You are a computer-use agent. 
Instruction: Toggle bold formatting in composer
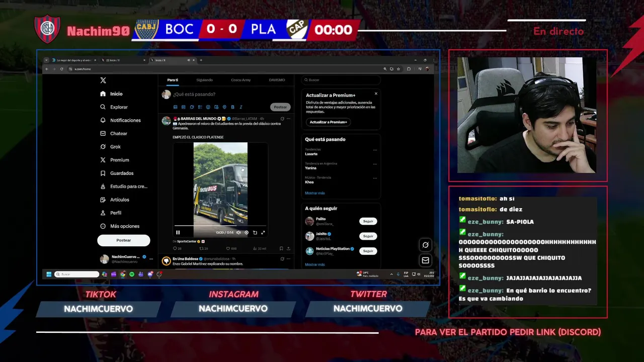click(232, 107)
